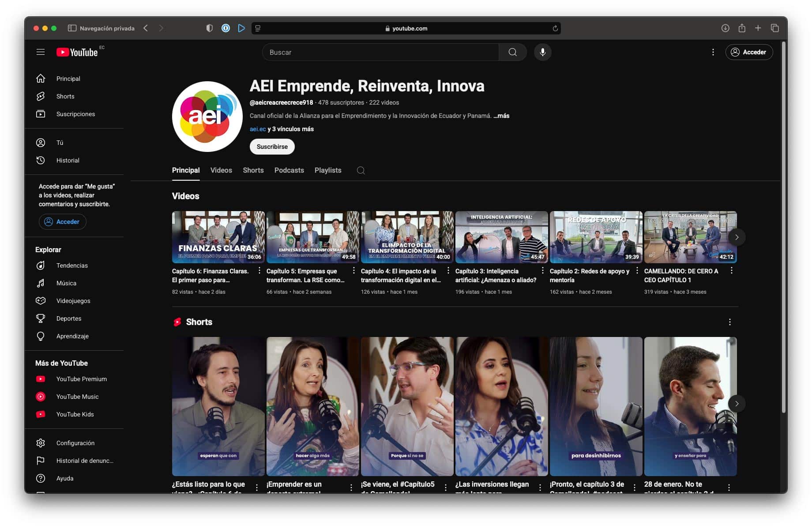The image size is (812, 526).
Task: Open Configuración in the sidebar
Action: point(75,443)
